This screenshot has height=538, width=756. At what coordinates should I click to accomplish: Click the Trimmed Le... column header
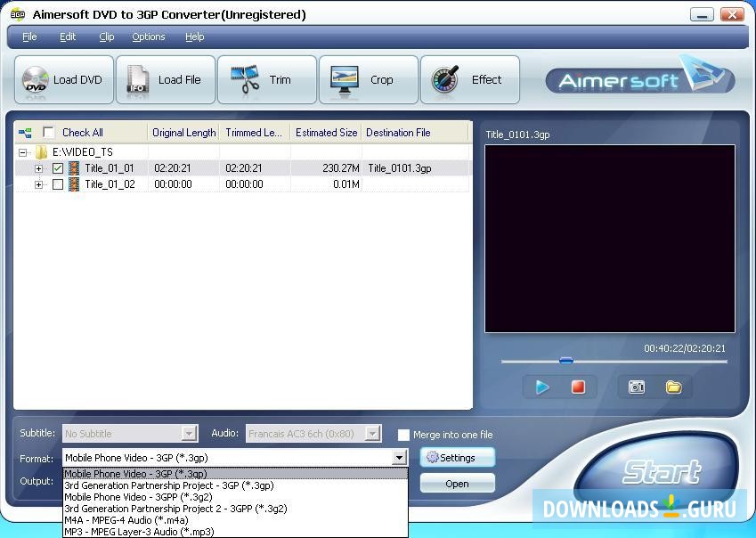(254, 133)
